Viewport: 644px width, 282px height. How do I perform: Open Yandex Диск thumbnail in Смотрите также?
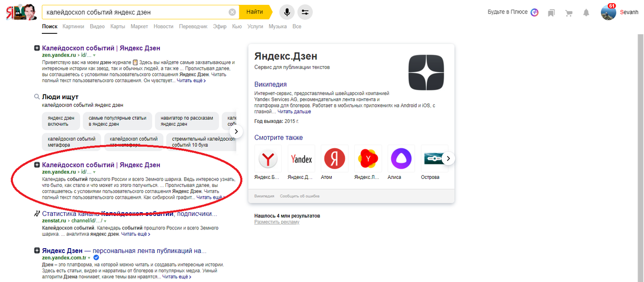point(301,158)
